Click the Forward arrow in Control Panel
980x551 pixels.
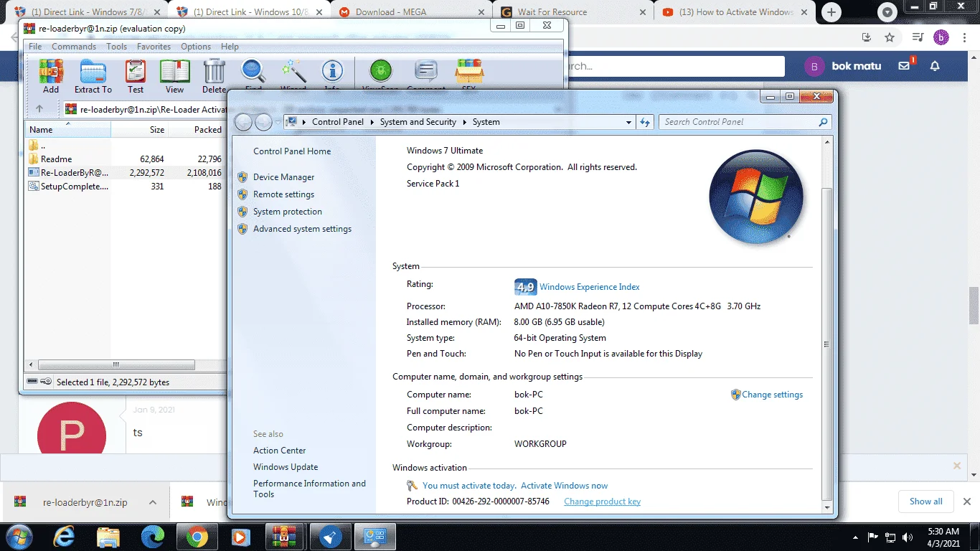click(x=264, y=123)
